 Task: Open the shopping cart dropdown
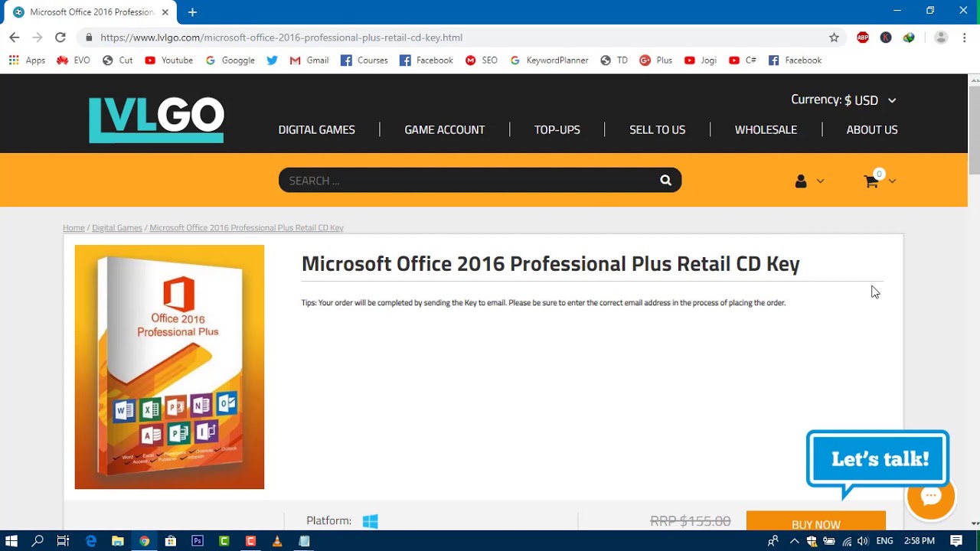(x=880, y=180)
